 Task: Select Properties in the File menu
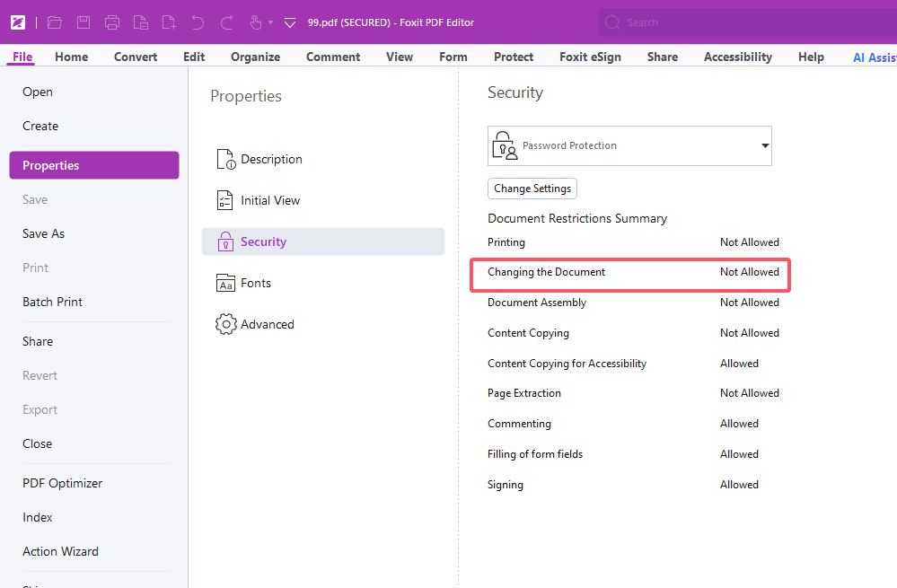tap(94, 165)
